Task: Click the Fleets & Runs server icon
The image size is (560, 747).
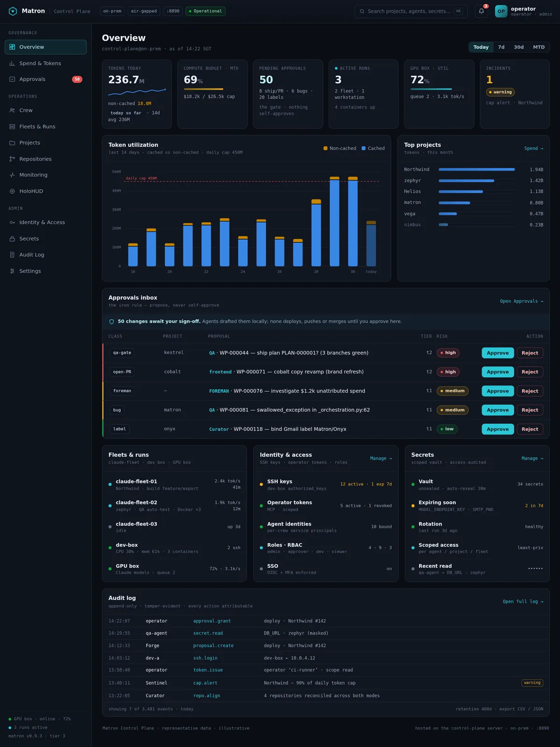Action: coord(12,127)
